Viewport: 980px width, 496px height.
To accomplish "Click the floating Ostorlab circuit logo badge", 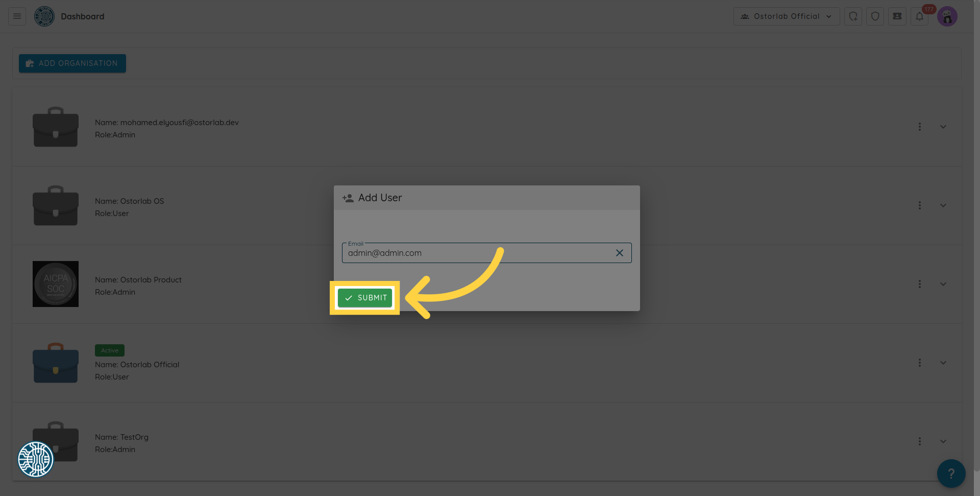I will click(36, 459).
